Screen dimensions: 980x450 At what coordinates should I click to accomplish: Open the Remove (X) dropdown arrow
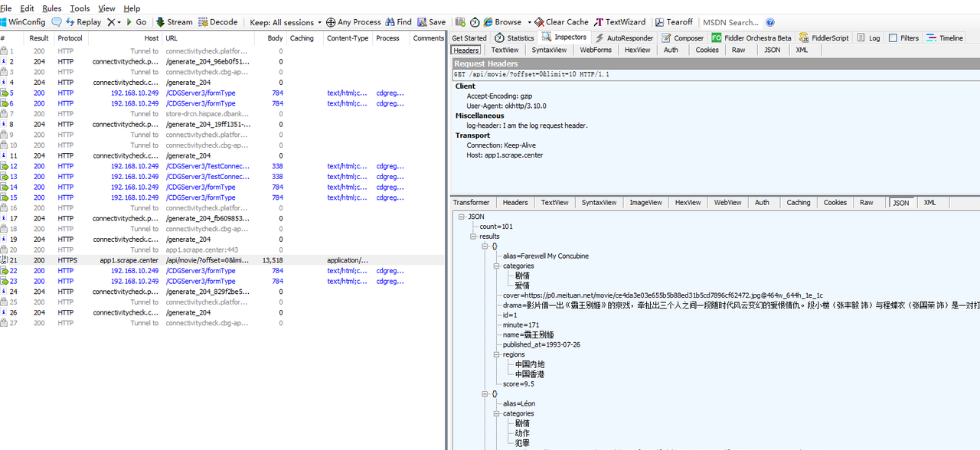pyautogui.click(x=118, y=22)
